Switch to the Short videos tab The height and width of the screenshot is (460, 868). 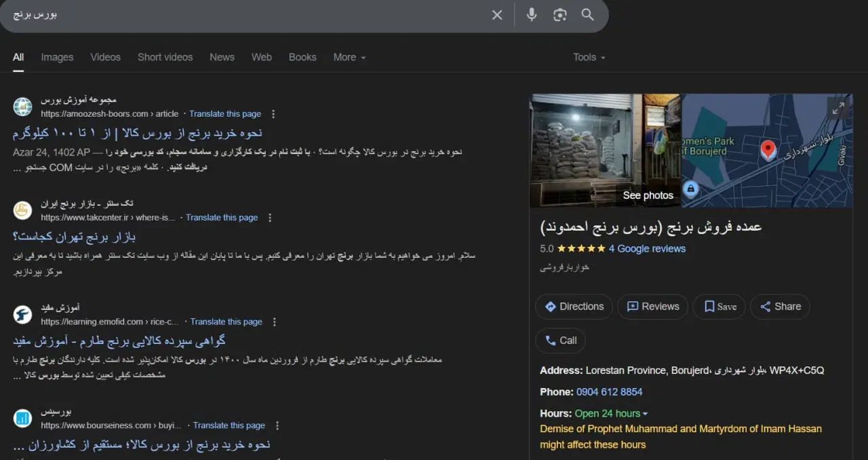tap(165, 57)
